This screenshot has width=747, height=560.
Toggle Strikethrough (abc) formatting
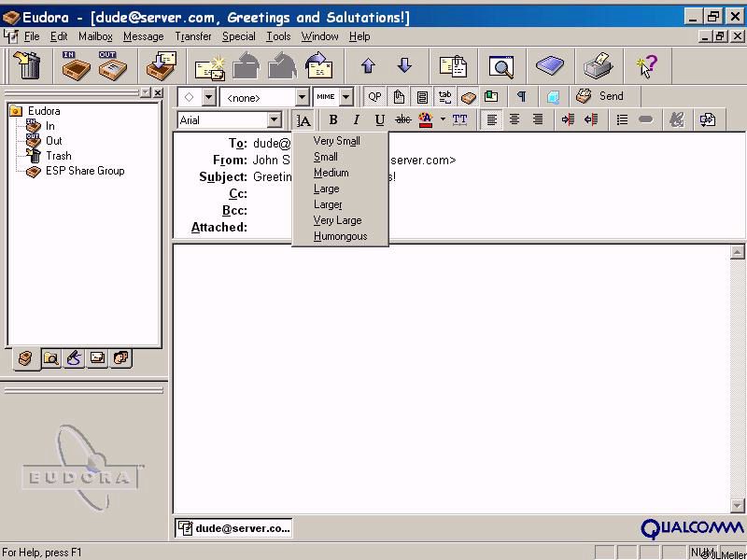[x=403, y=119]
